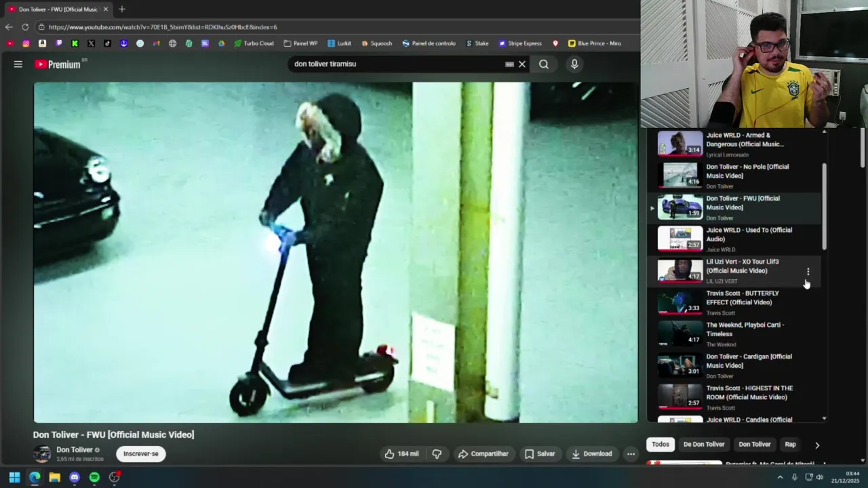Select currently playing FWU playlist item
868x488 pixels.
coord(734,207)
